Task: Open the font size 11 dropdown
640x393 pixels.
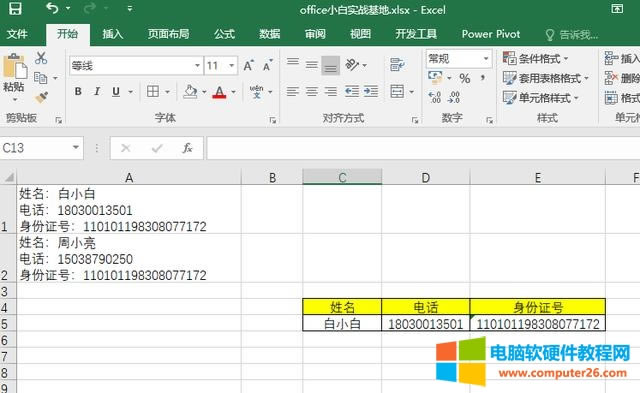Action: point(231,65)
